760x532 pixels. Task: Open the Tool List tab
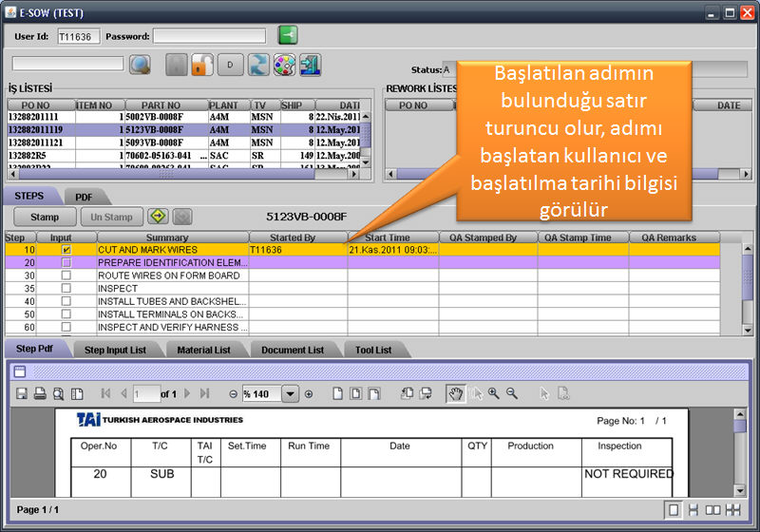coord(373,350)
